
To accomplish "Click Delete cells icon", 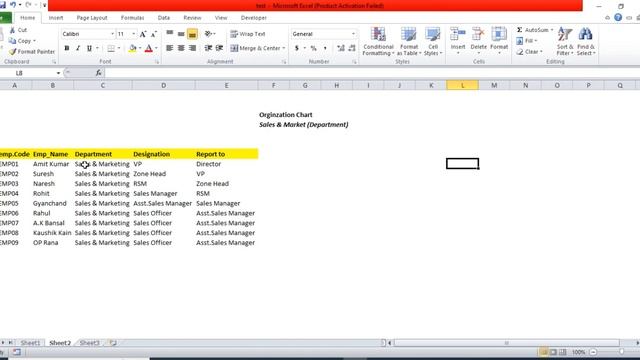I will (x=478, y=34).
